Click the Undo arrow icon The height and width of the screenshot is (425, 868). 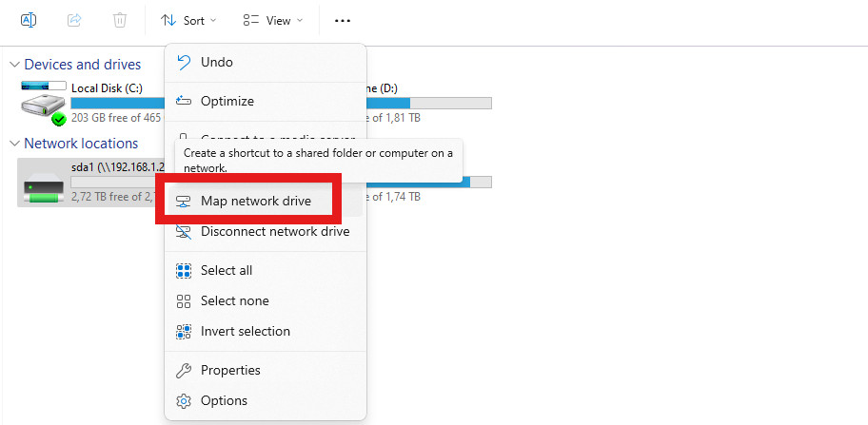click(184, 62)
